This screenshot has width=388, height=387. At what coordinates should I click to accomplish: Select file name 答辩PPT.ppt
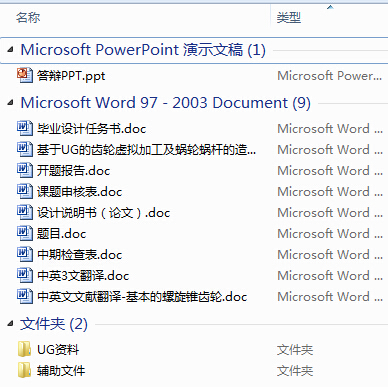coord(71,76)
